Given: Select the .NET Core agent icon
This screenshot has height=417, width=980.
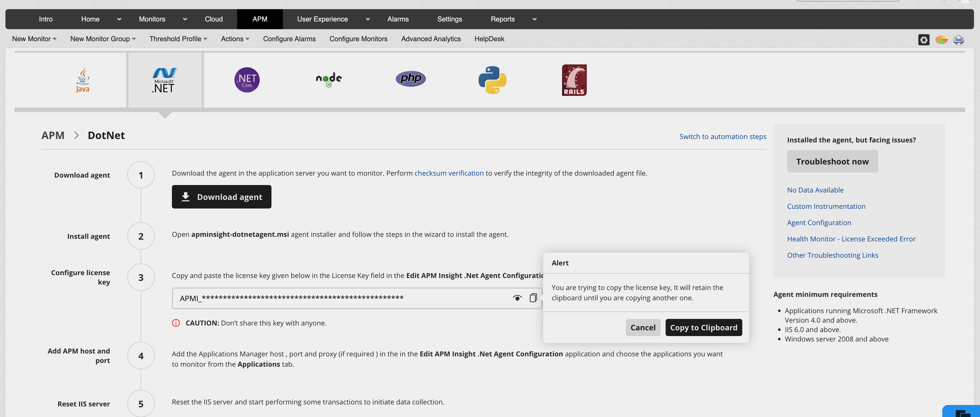Looking at the screenshot, I should tap(247, 80).
